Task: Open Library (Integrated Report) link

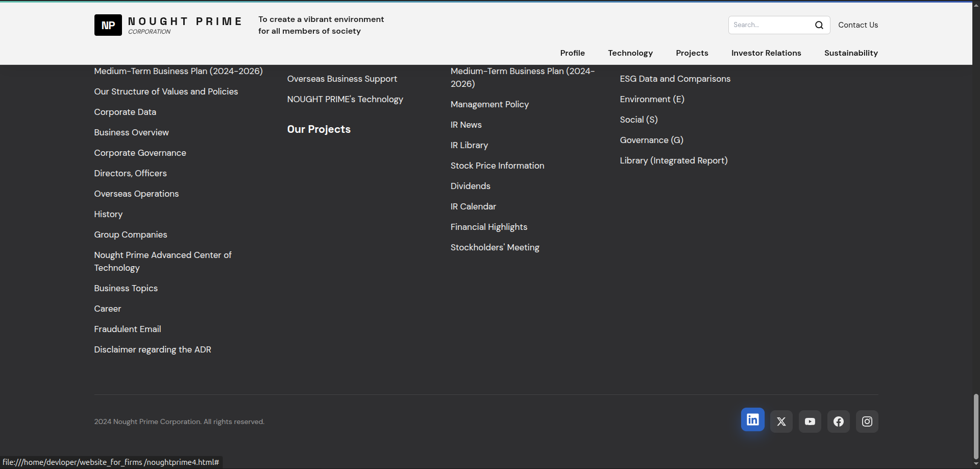Action: 673,160
